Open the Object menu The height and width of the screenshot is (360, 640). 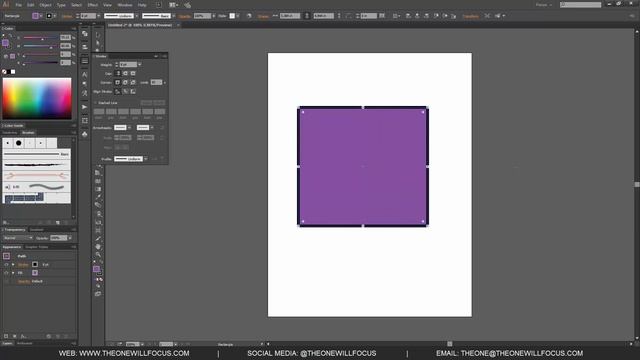[x=45, y=5]
